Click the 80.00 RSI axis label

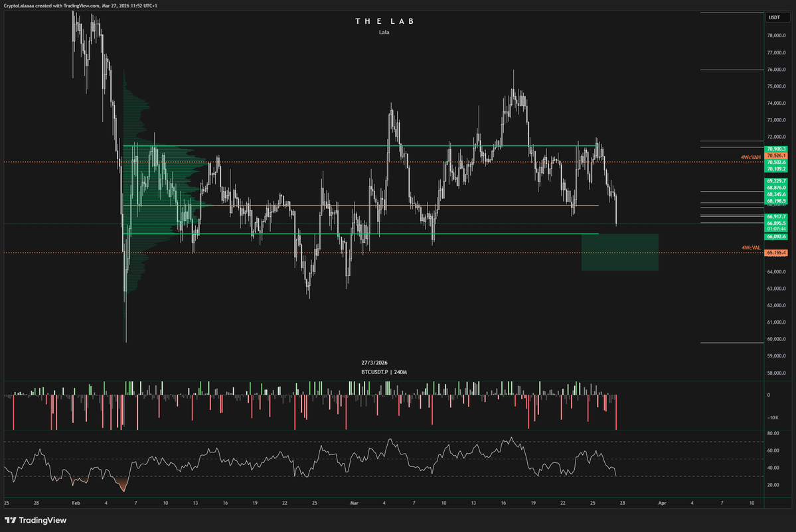[x=773, y=433]
